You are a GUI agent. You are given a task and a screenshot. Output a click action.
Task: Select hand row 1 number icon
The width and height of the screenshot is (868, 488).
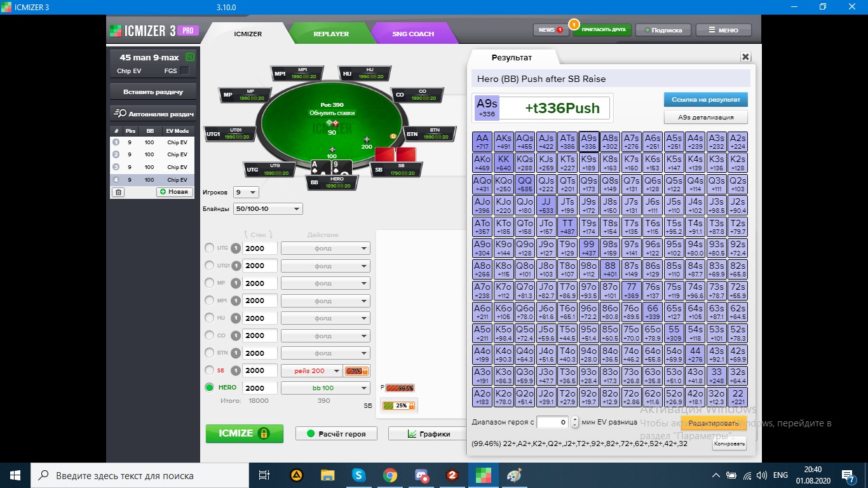tap(116, 142)
